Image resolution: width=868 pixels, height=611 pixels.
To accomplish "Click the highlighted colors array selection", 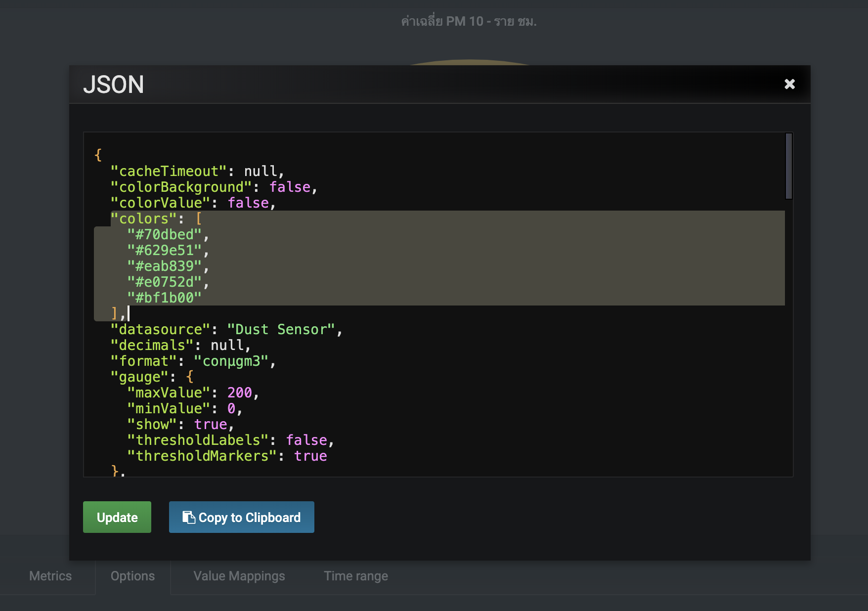I will (x=395, y=257).
